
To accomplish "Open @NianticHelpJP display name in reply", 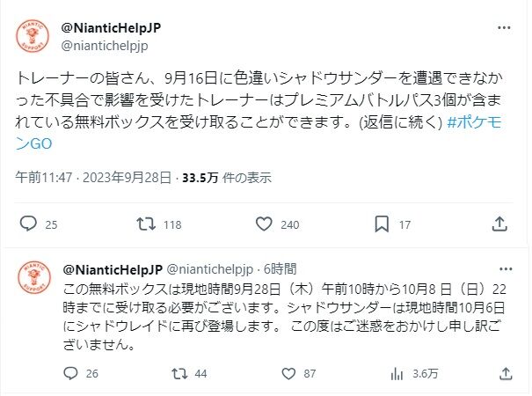I will pyautogui.click(x=113, y=269).
